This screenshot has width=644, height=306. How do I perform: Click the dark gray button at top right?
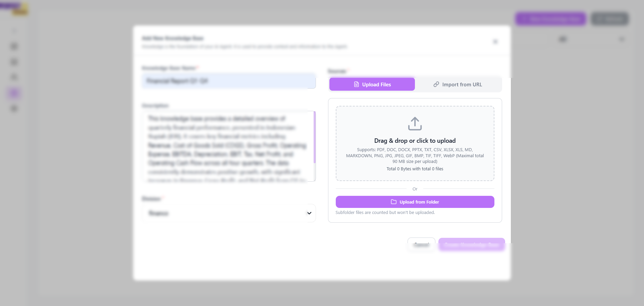pos(610,19)
